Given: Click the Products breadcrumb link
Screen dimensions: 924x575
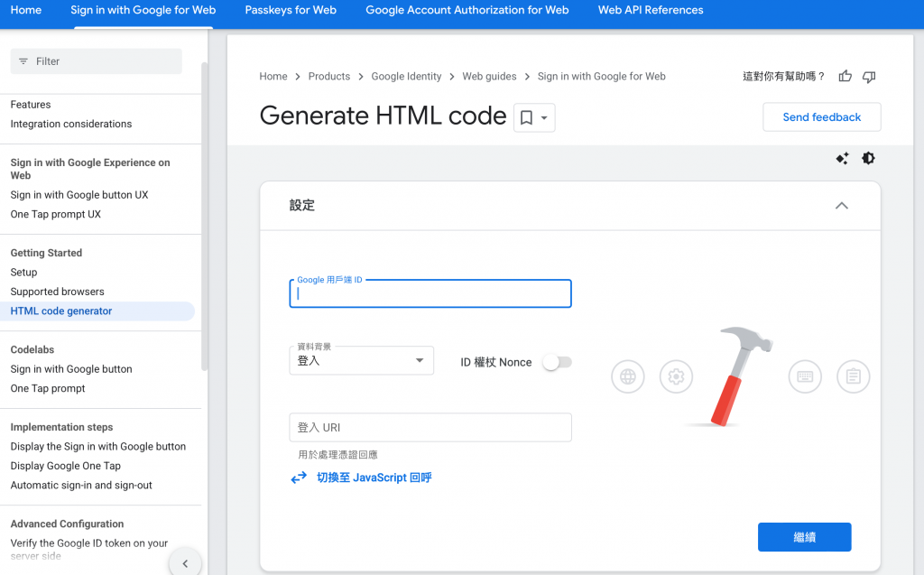Looking at the screenshot, I should click(328, 76).
